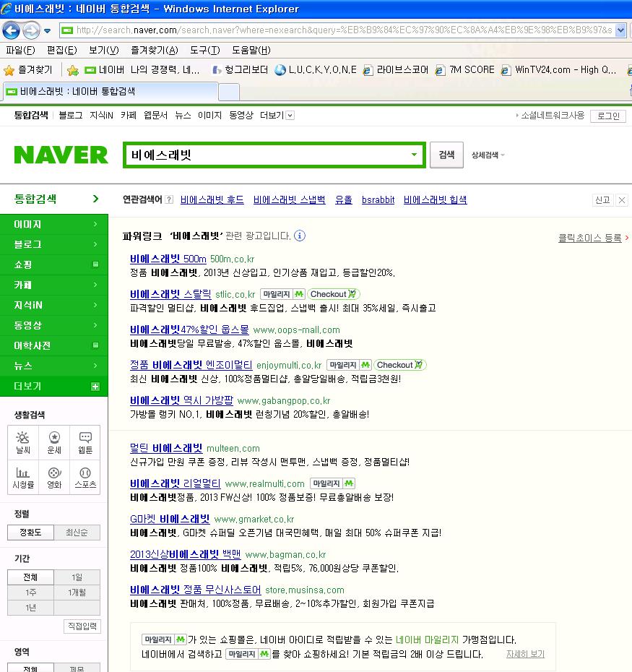Click the NAVER logo
The image size is (632, 672).
coord(61,155)
